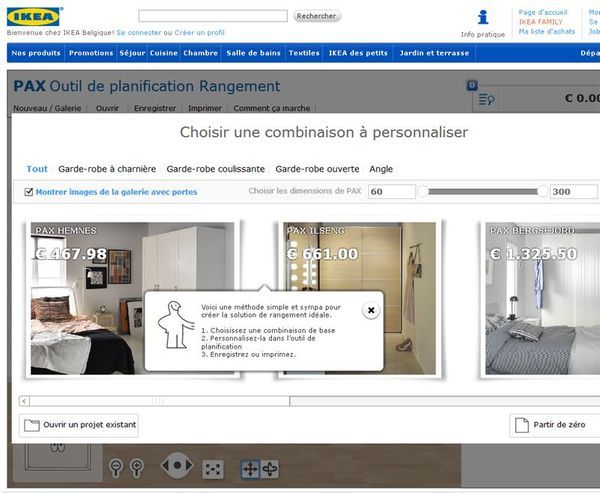Focus the minimum dimension field showing 60
Viewport: 600px width, 493px height.
[392, 191]
